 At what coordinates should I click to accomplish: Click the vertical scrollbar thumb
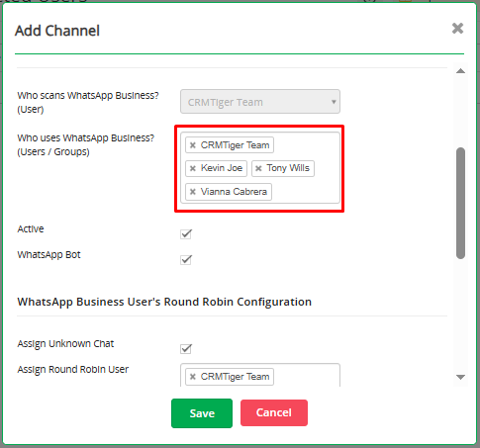(460, 203)
